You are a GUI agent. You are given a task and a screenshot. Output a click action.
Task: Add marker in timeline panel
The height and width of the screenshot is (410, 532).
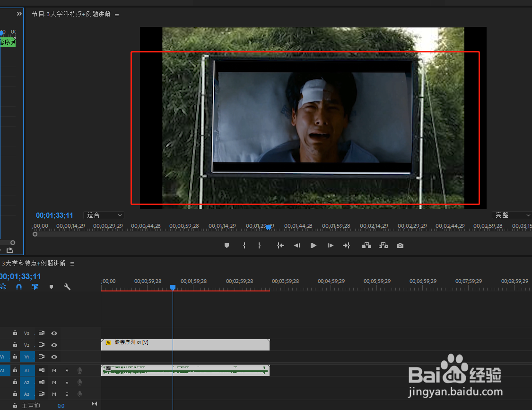[x=51, y=287]
